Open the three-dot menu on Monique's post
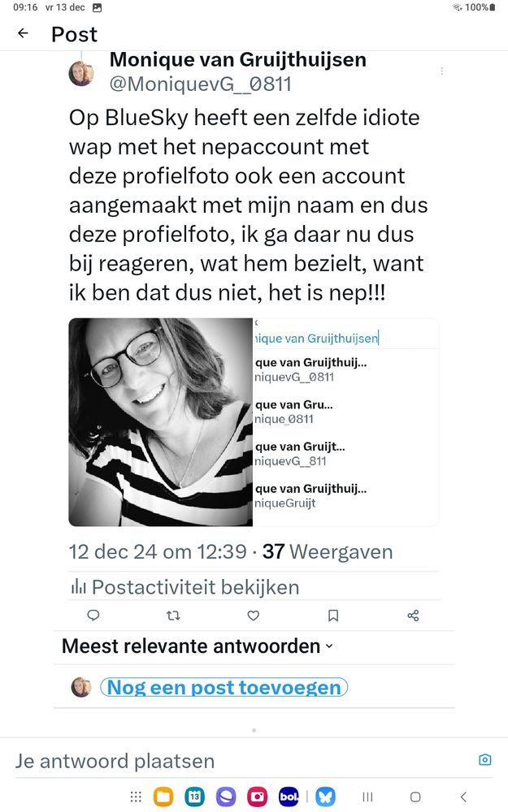 point(441,71)
